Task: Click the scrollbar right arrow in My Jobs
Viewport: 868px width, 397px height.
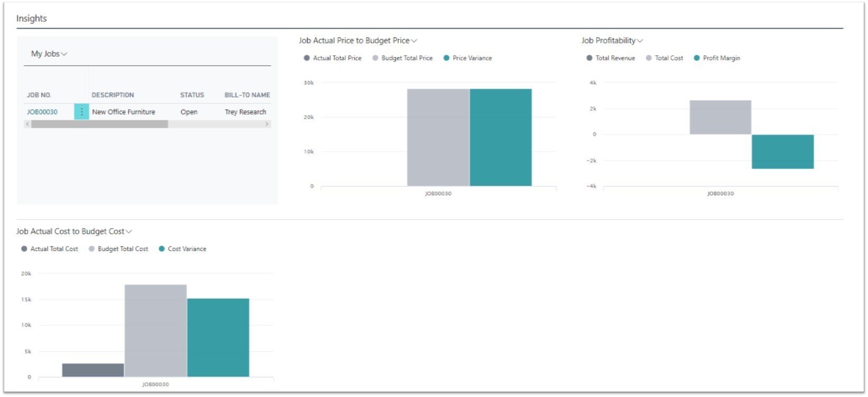Action: (x=267, y=124)
